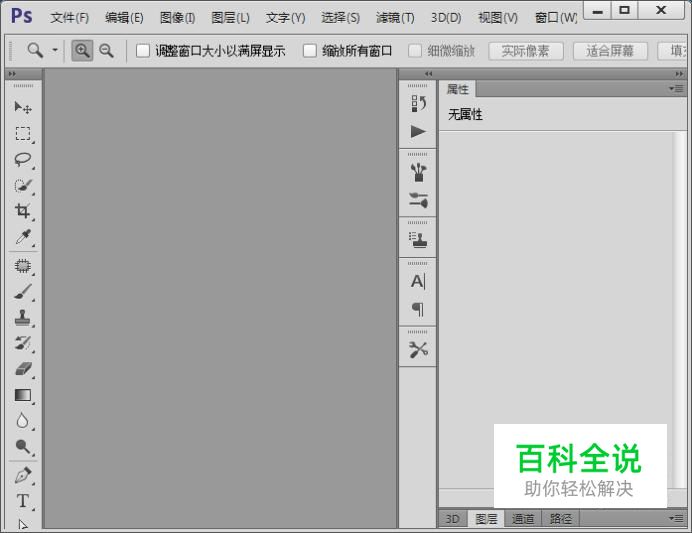Screen dimensions: 692x533
Task: Expand the collapsed icon panel dock
Action: [428, 74]
